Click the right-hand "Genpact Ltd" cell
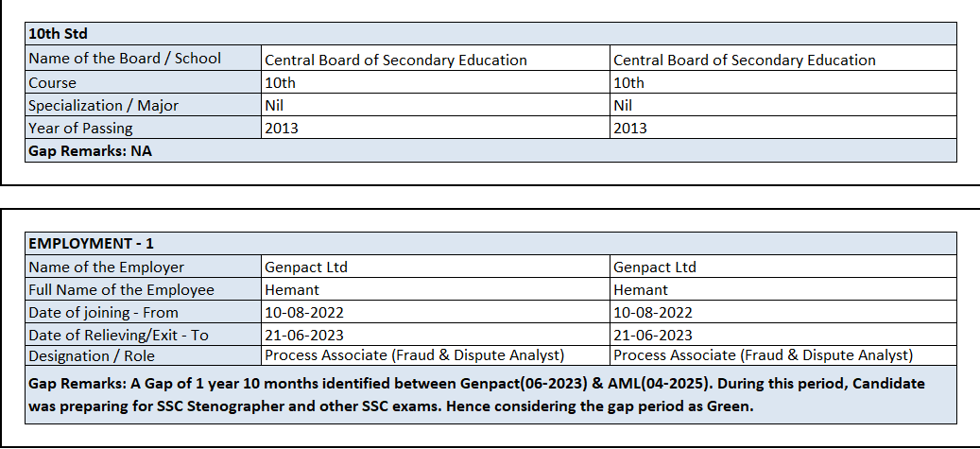This screenshot has width=980, height=449. coord(655,267)
